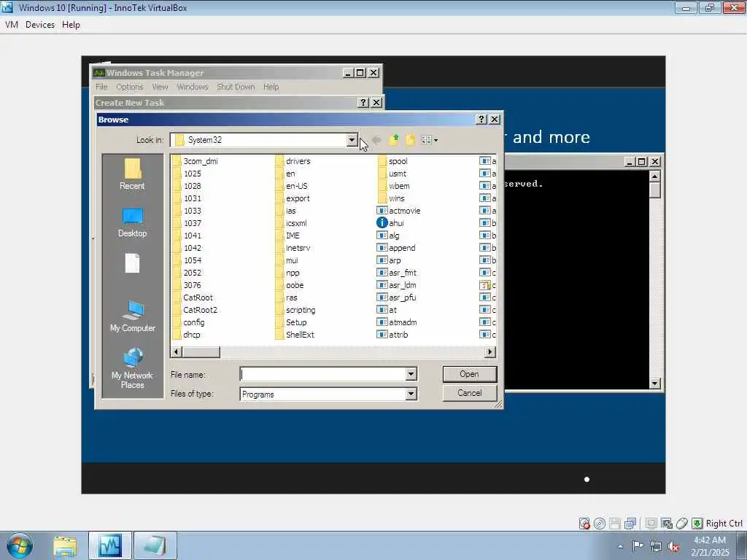Go to Desktop in the places bar
The width and height of the screenshot is (747, 560).
pos(132,222)
